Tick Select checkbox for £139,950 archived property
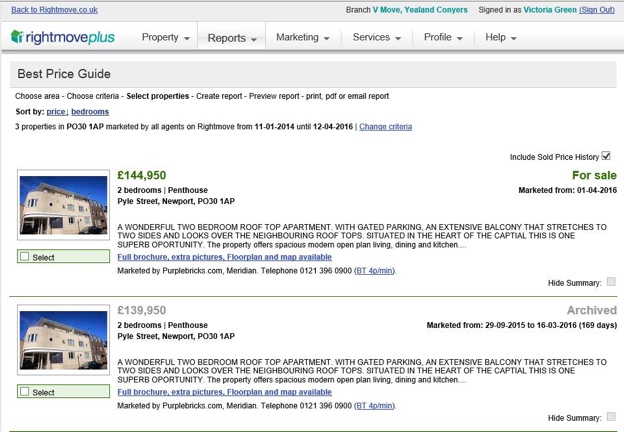 click(x=25, y=393)
